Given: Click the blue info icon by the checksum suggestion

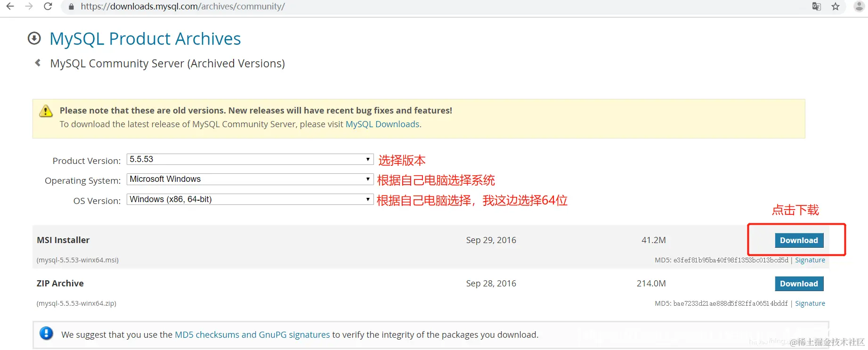Looking at the screenshot, I should [46, 334].
